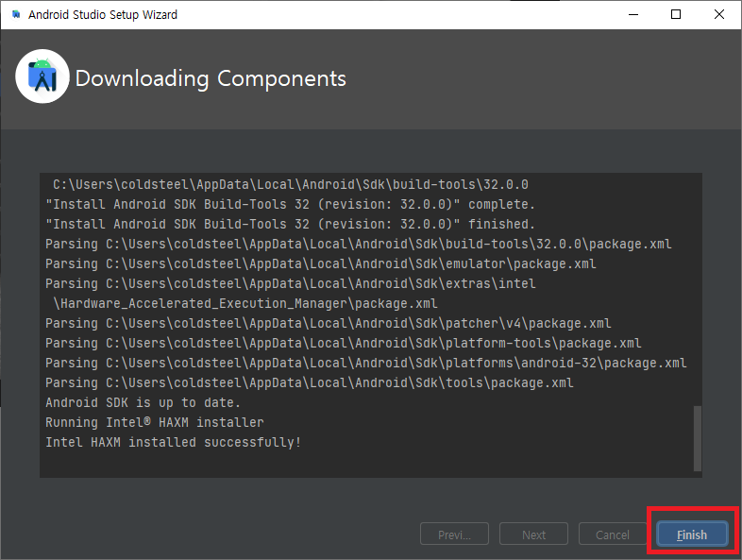Click the Hardware_Accelerated_Execution_Manager\package.xml line

coord(245,303)
